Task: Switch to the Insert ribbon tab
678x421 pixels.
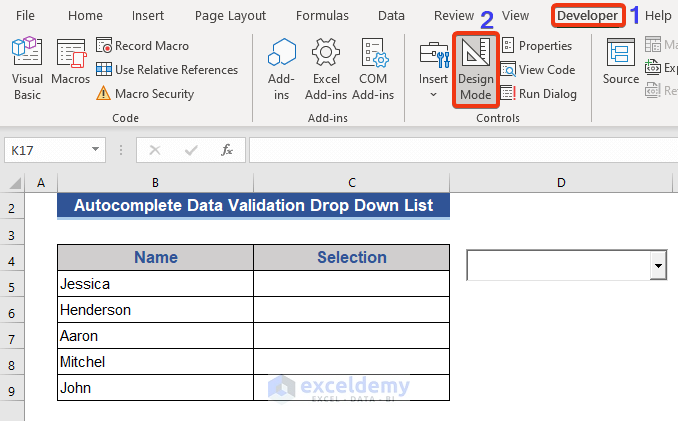Action: click(148, 16)
